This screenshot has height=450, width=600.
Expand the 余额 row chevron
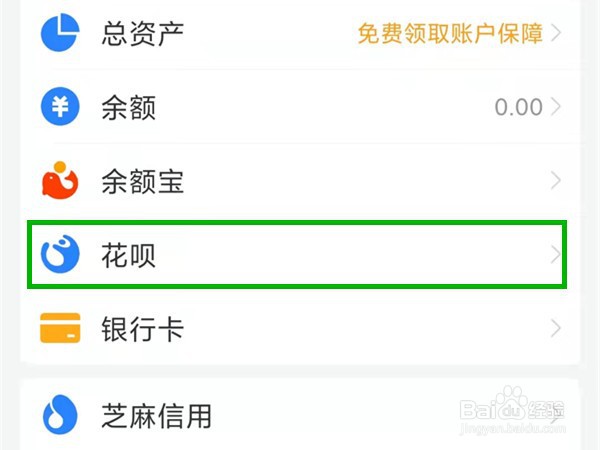coord(557,107)
